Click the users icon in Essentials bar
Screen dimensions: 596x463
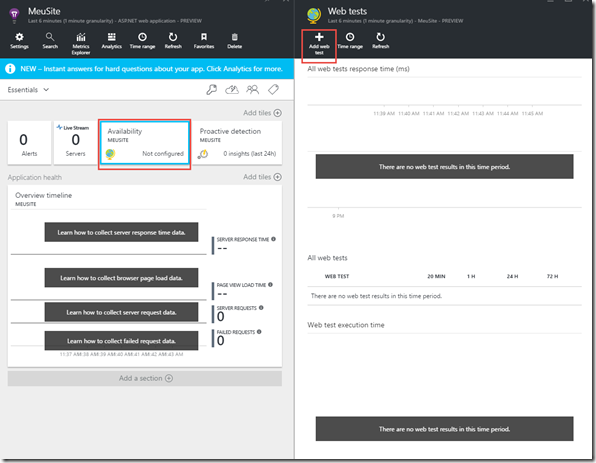pyautogui.click(x=252, y=90)
